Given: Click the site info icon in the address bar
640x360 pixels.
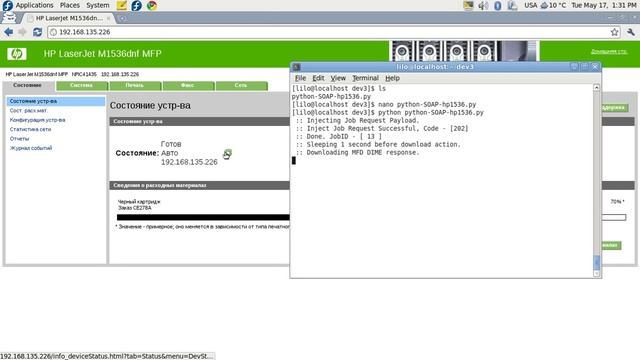Looking at the screenshot, I should pyautogui.click(x=53, y=32).
